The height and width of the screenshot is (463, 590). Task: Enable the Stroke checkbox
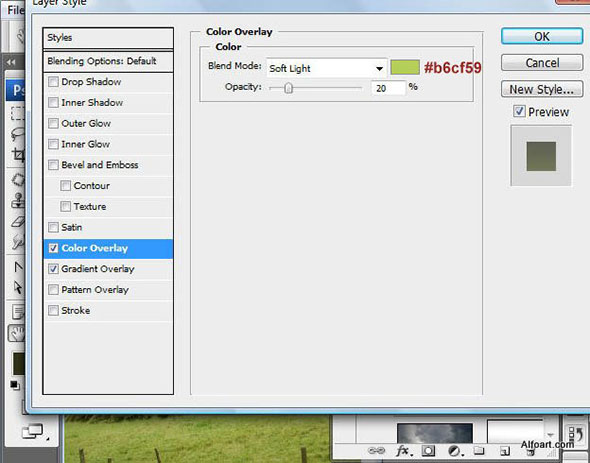(53, 311)
